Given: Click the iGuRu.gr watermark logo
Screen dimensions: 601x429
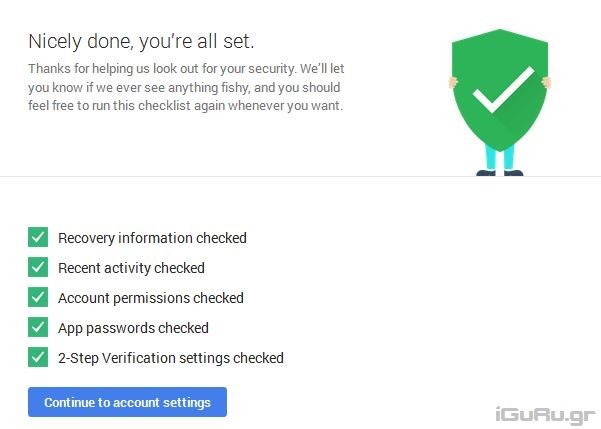Looking at the screenshot, I should tap(546, 413).
